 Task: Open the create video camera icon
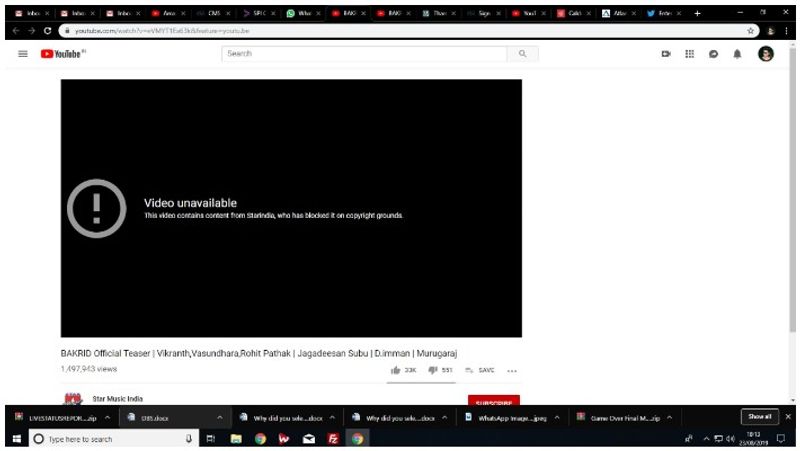click(665, 53)
